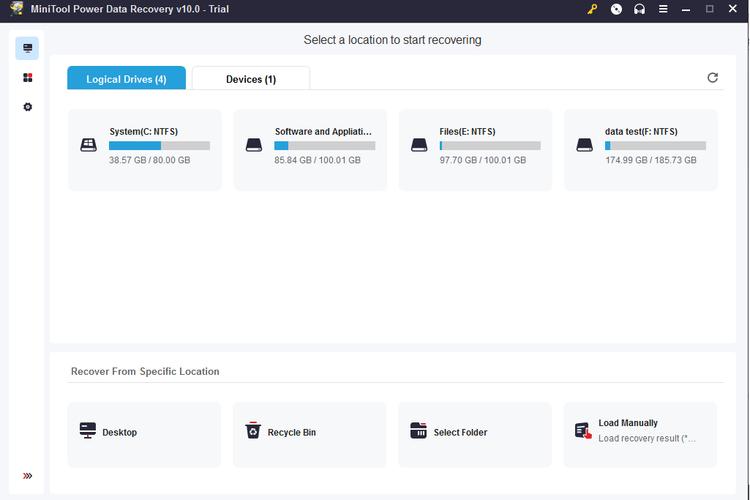Choose the Files (E: NTFS) drive
Screen dimensions: 750x500
click(475, 149)
